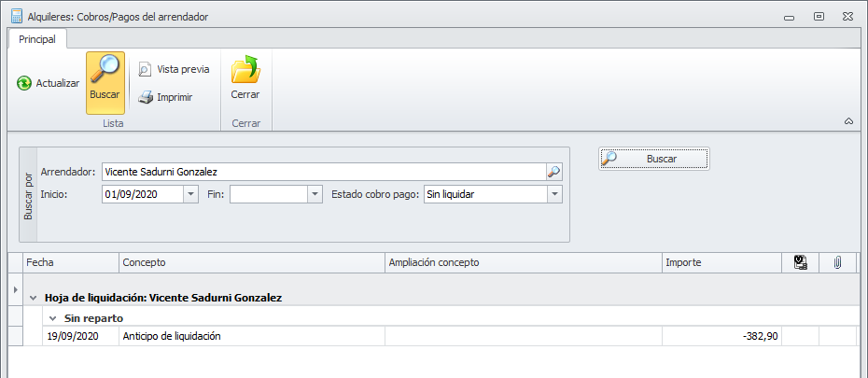The image size is (868, 378).
Task: Open the Inicio date dropdown
Action: [x=190, y=194]
